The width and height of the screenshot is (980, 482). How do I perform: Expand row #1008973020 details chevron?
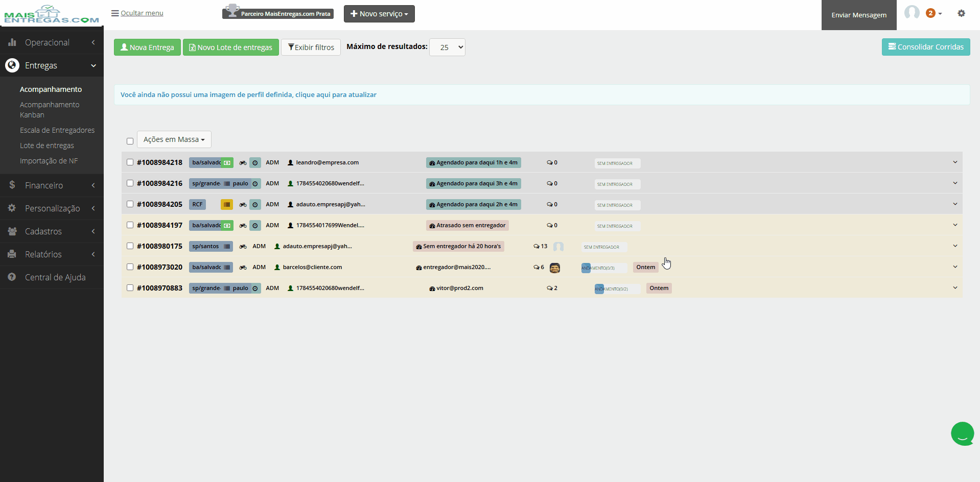(955, 267)
